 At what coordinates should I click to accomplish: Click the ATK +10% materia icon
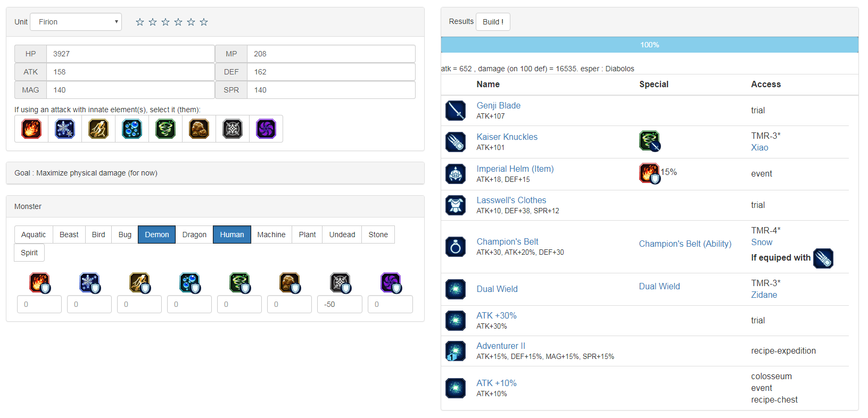click(x=456, y=388)
